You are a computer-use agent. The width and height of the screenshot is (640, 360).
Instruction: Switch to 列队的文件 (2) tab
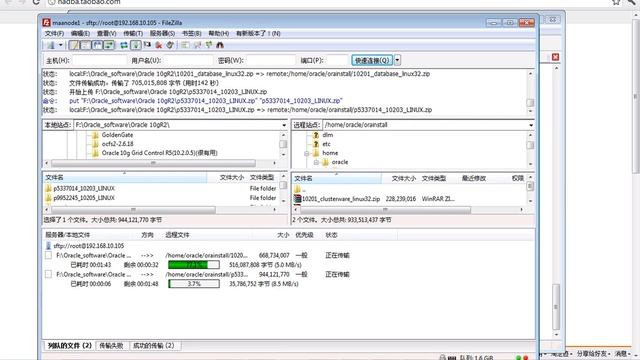click(x=69, y=346)
